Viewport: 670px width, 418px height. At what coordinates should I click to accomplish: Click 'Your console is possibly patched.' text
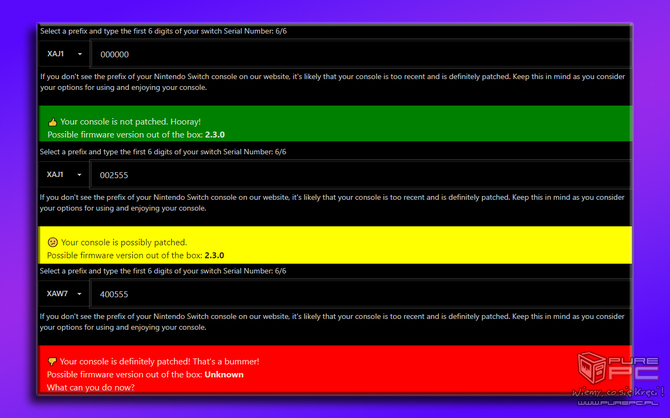[x=124, y=242]
